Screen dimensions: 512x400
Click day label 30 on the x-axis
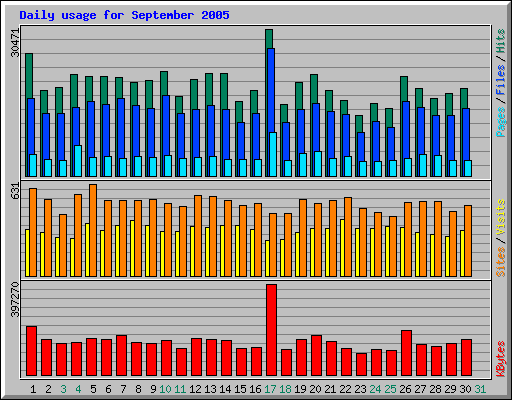pyautogui.click(x=465, y=389)
